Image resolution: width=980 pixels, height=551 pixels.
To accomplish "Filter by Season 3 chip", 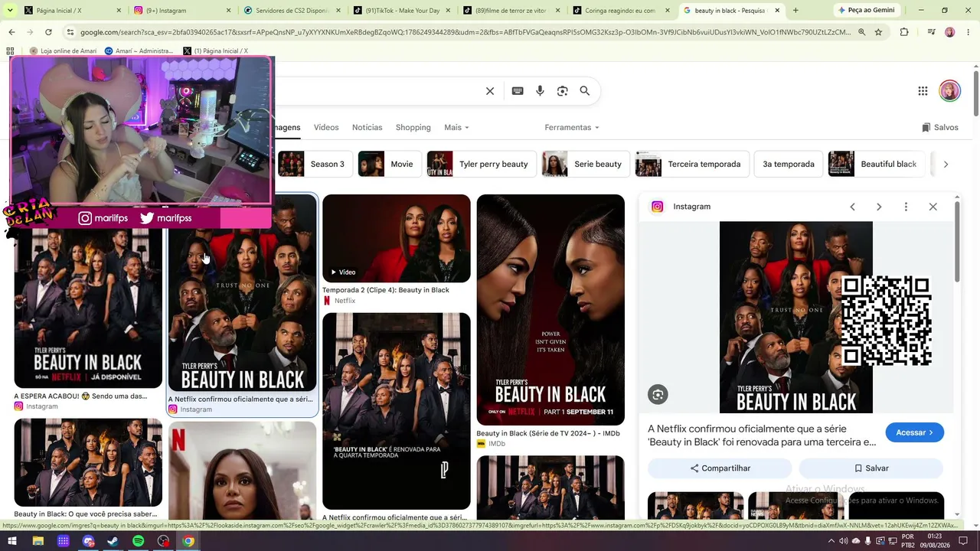I will tap(315, 164).
